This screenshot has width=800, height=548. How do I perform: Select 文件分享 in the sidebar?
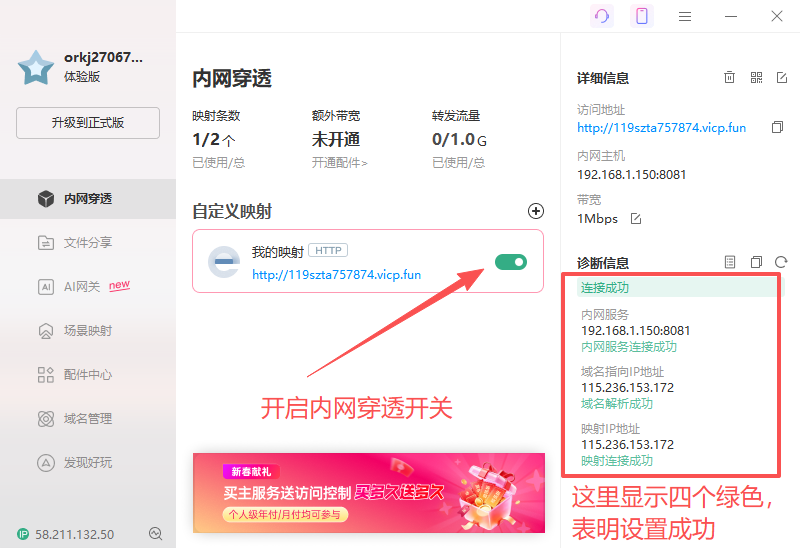(88, 242)
